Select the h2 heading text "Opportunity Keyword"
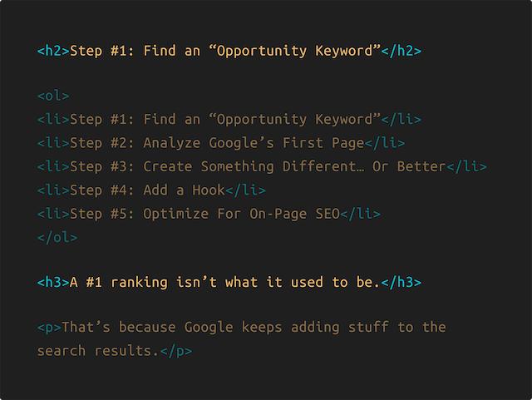 294,51
